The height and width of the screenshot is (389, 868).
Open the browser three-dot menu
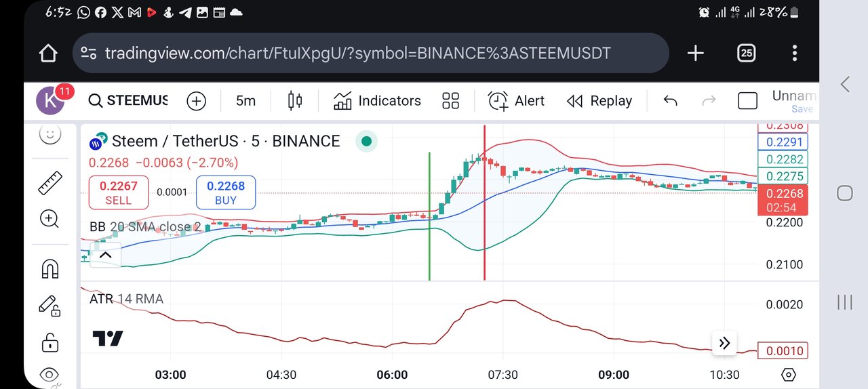[x=794, y=54]
